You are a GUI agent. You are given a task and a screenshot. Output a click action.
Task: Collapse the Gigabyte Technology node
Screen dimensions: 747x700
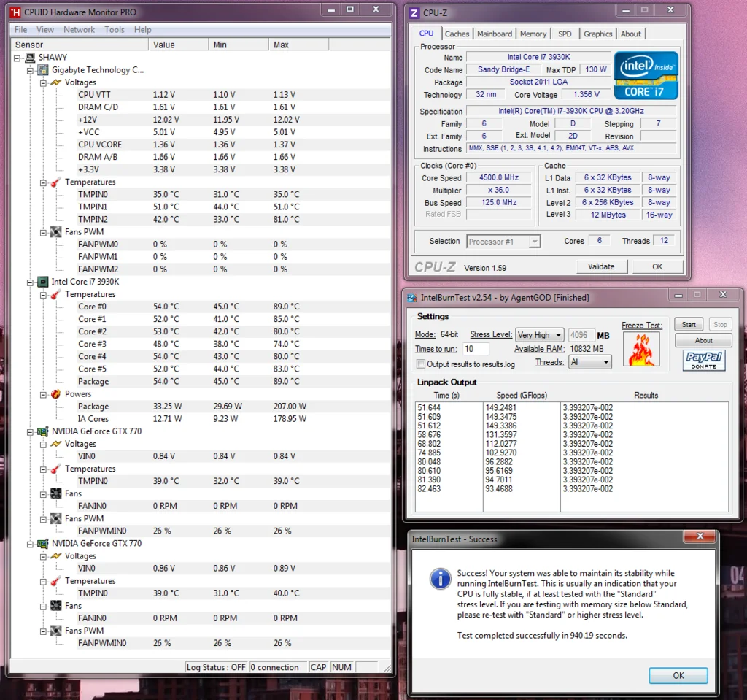point(30,71)
